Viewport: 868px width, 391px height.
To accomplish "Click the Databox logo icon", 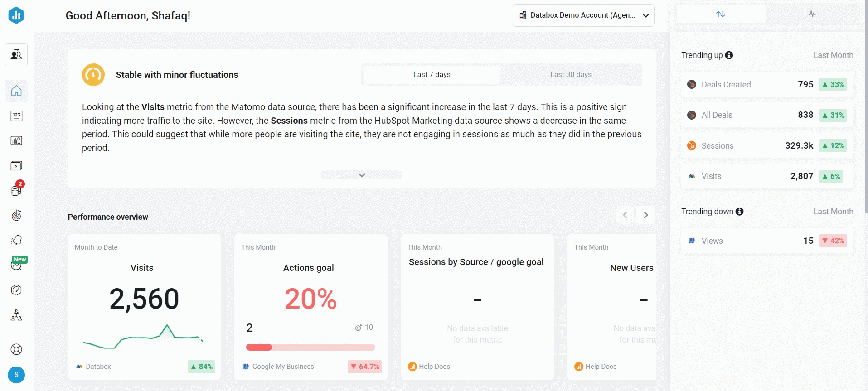I will click(x=16, y=15).
